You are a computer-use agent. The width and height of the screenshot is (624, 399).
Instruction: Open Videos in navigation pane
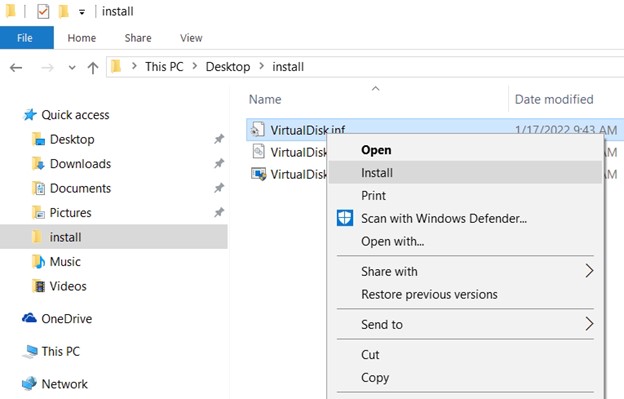coord(68,286)
